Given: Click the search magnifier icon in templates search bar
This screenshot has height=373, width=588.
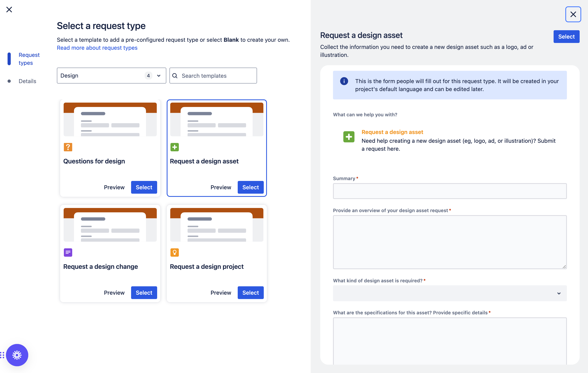Looking at the screenshot, I should pos(175,76).
